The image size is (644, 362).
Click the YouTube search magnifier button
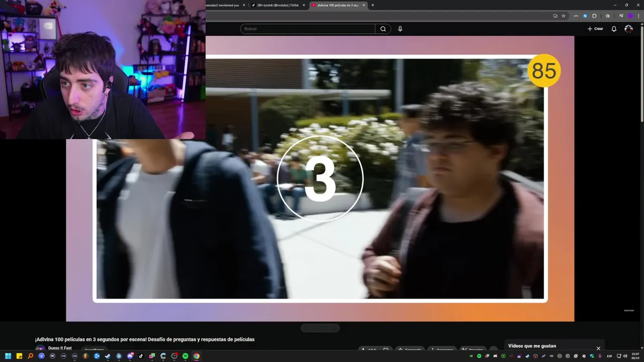pyautogui.click(x=383, y=29)
